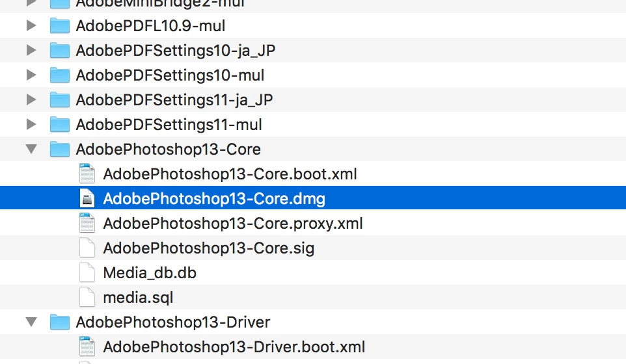The width and height of the screenshot is (626, 364).
Task: Expand the AdobePDFSettings11-ja_JP folder
Action: point(31,100)
